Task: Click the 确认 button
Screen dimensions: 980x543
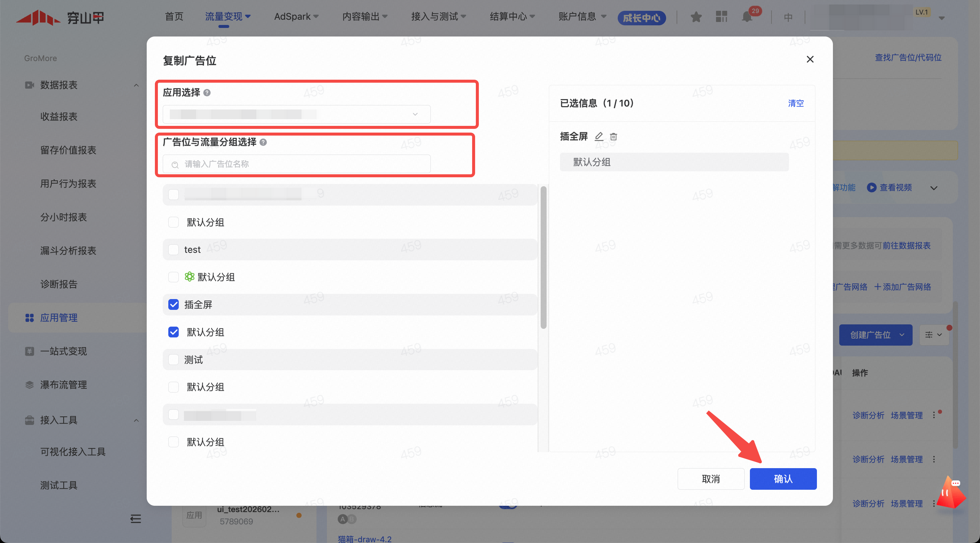Action: pos(783,479)
